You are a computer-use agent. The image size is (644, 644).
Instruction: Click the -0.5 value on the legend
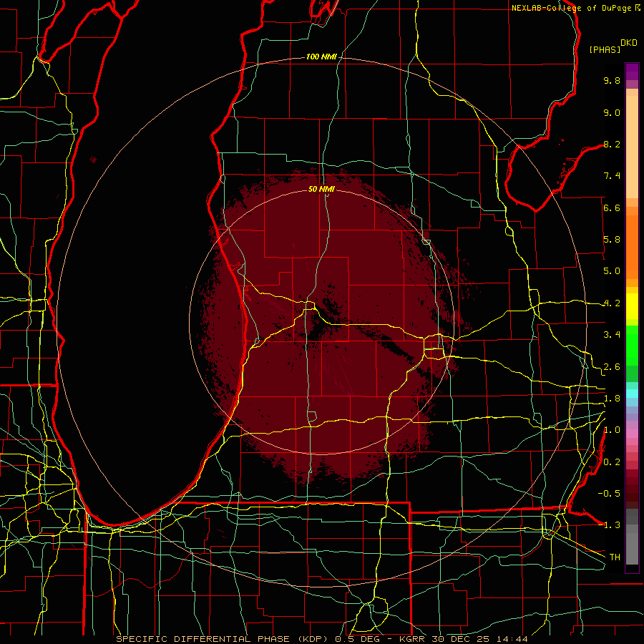(609, 494)
